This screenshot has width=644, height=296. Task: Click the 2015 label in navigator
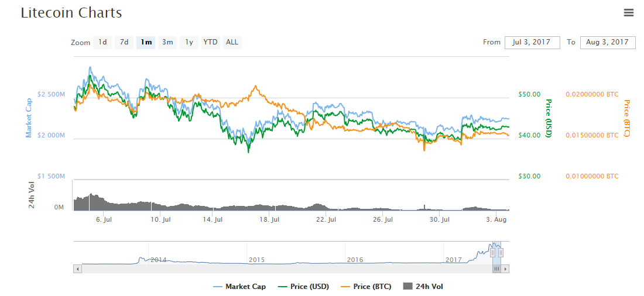[256, 260]
